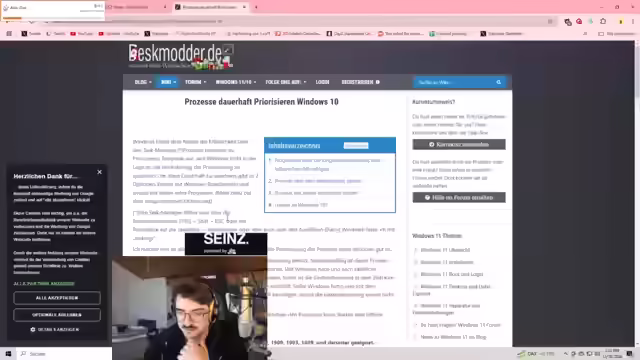Close the cookie consent popup
The image size is (640, 360).
[x=99, y=172]
